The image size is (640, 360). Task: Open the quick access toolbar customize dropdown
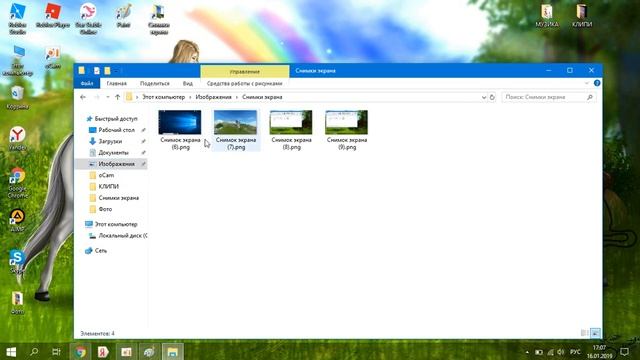coord(116,71)
